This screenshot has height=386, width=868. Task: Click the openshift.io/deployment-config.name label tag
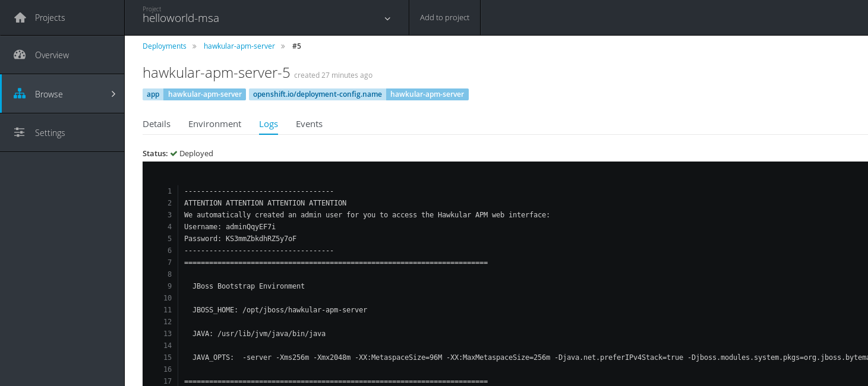[x=359, y=94]
